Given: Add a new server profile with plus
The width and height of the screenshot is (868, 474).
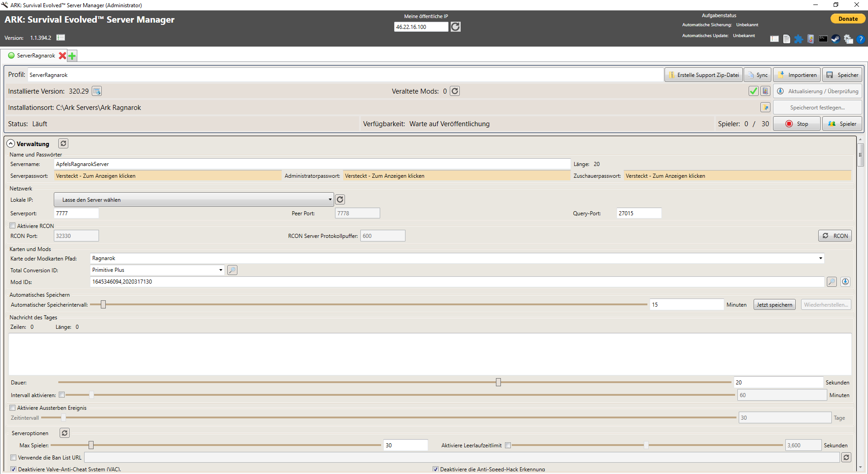Looking at the screenshot, I should pyautogui.click(x=72, y=56).
